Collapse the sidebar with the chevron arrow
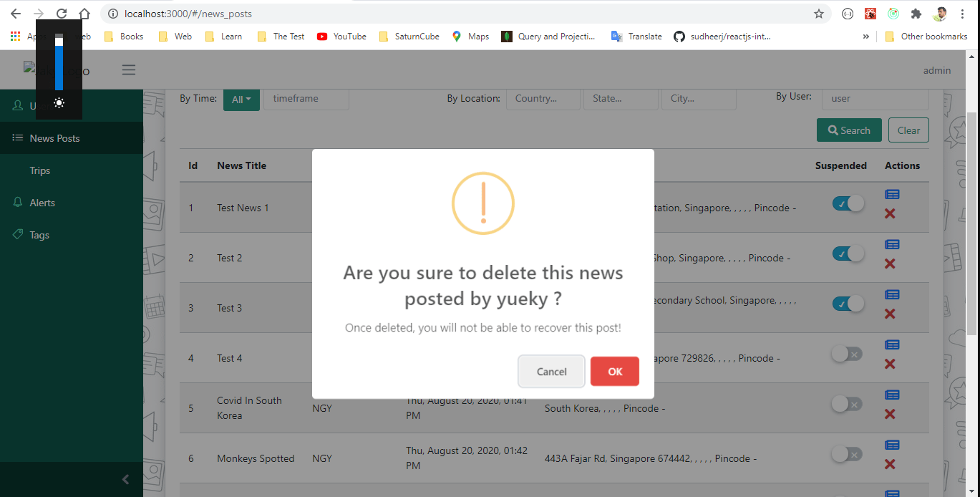Viewport: 980px width, 497px height. (126, 479)
